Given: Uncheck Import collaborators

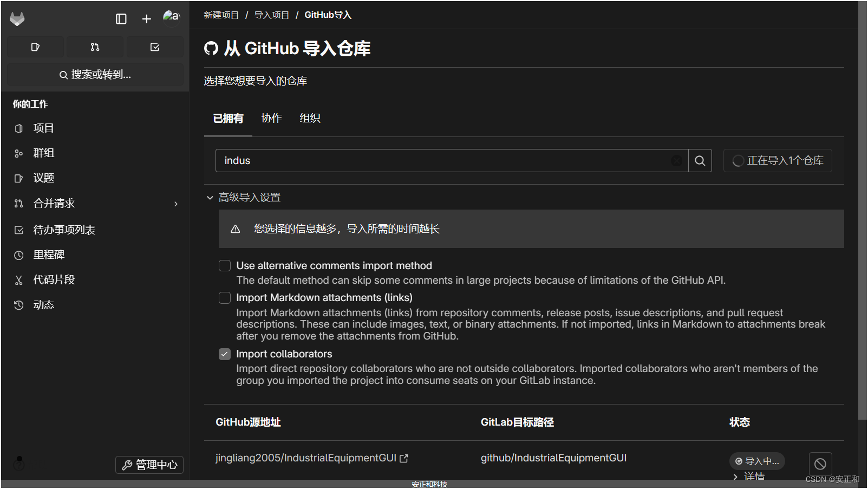Looking at the screenshot, I should point(225,354).
